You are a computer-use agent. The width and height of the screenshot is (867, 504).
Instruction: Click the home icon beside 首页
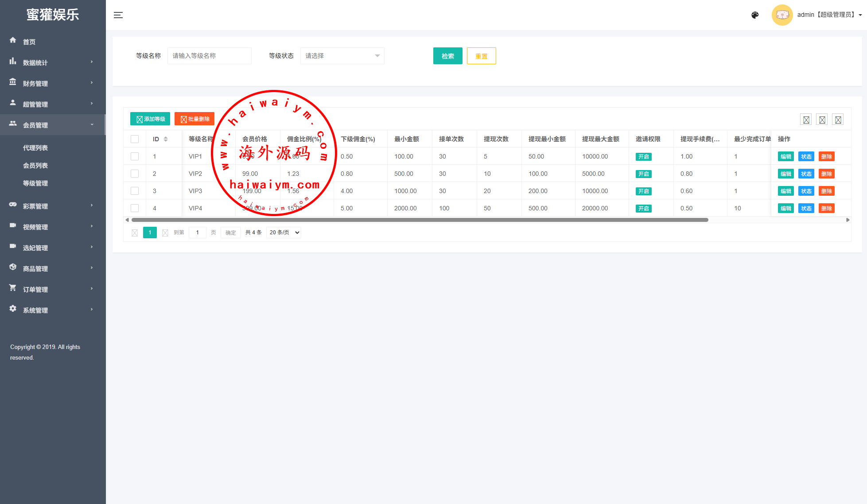coord(13,40)
